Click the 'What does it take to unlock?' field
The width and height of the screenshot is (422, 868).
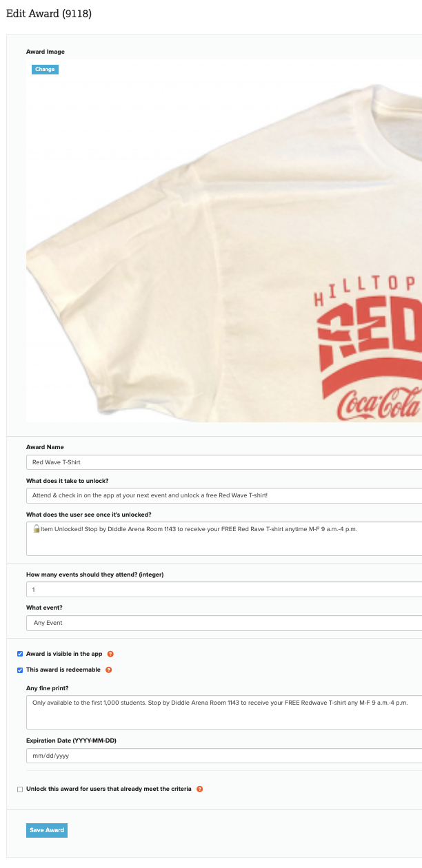pos(224,495)
